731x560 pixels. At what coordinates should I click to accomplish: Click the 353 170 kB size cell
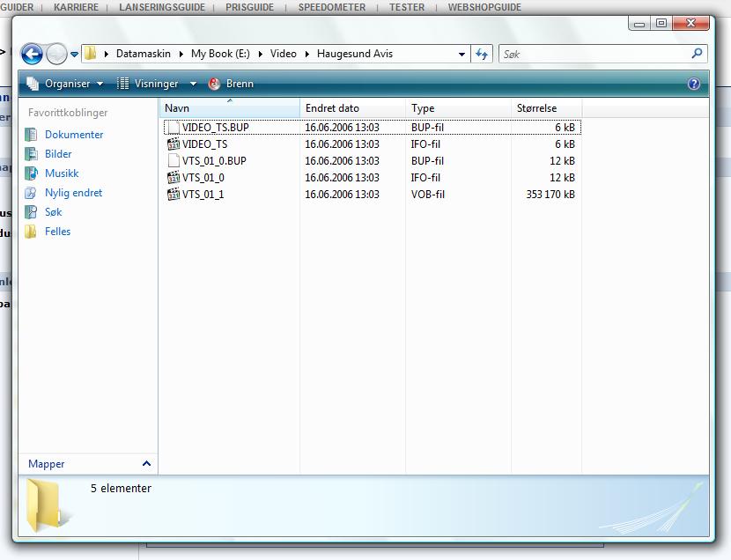coord(550,195)
